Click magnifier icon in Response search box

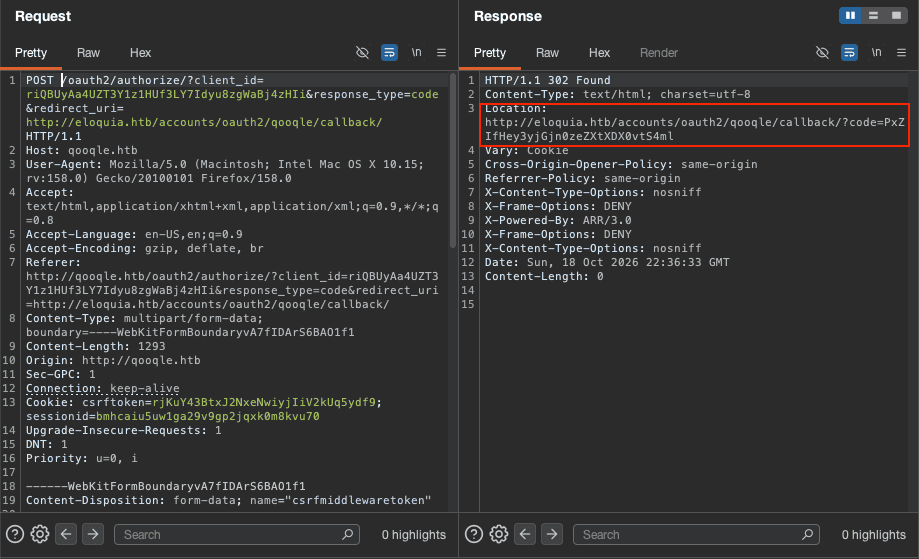[x=808, y=534]
